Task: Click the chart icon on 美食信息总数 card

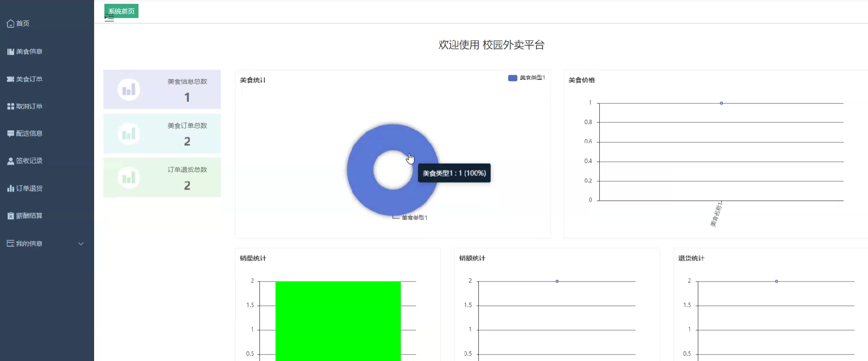Action: [x=129, y=90]
